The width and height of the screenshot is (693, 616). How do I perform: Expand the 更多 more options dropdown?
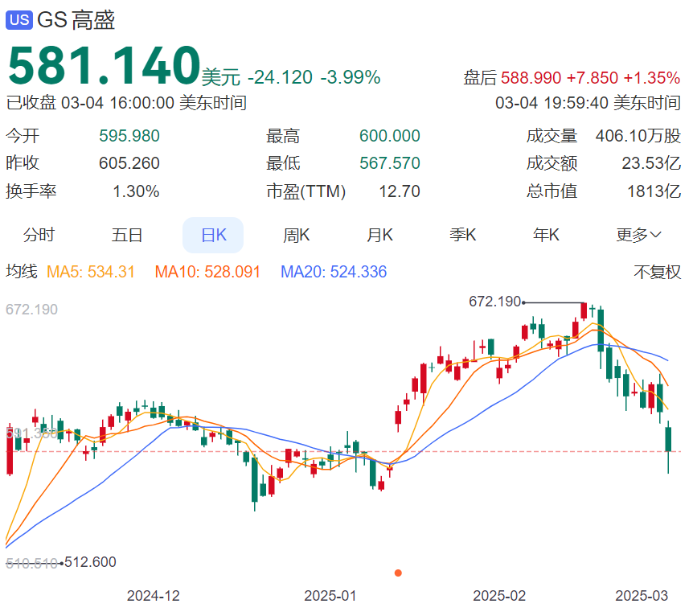(638, 235)
